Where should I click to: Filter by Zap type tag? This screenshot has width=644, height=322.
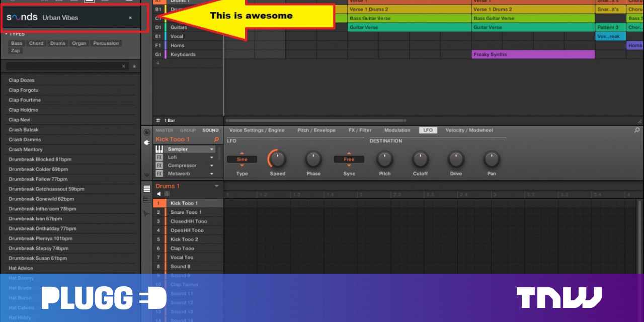16,51
